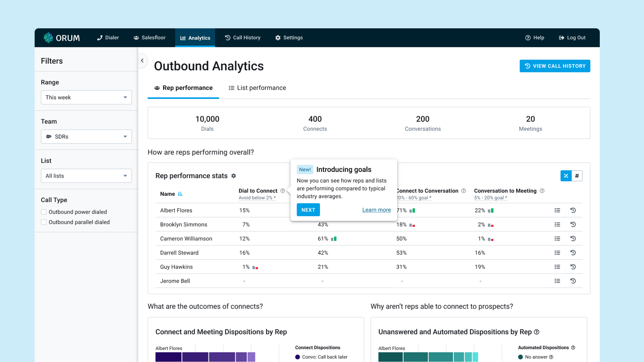Expand the Team filter dropdown
644x362 pixels.
(86, 136)
